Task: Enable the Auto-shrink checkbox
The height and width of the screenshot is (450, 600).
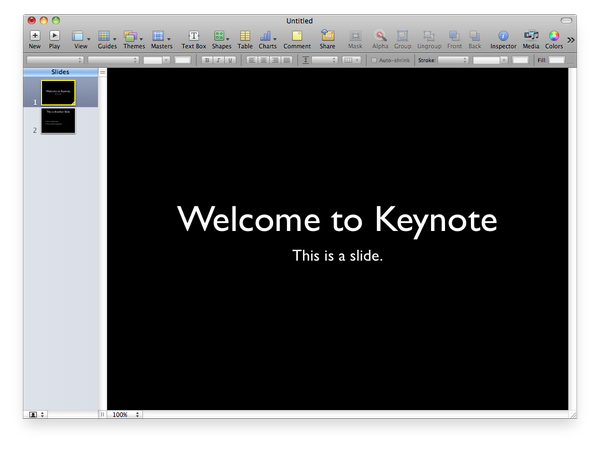Action: (x=374, y=60)
